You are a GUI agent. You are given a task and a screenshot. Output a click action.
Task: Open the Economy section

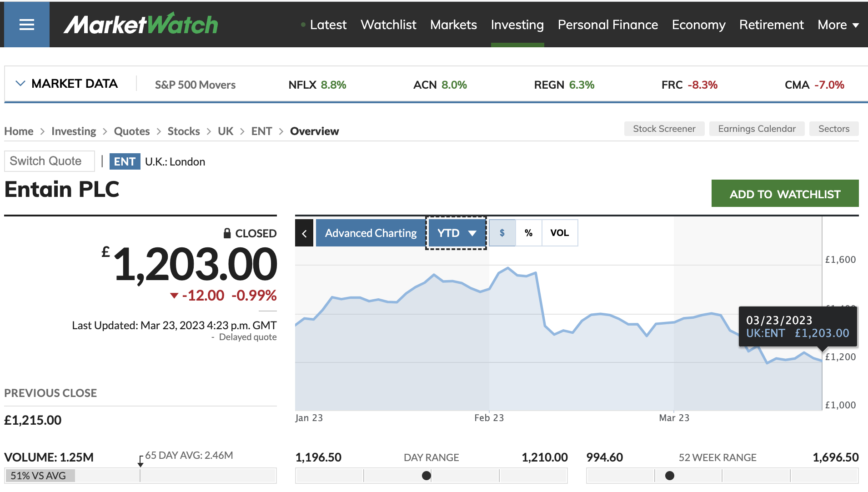click(x=698, y=25)
